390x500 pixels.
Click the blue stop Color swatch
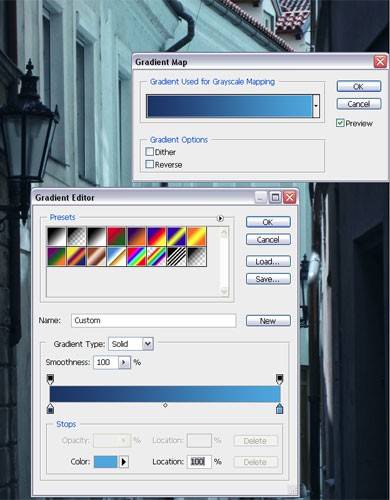pyautogui.click(x=106, y=462)
